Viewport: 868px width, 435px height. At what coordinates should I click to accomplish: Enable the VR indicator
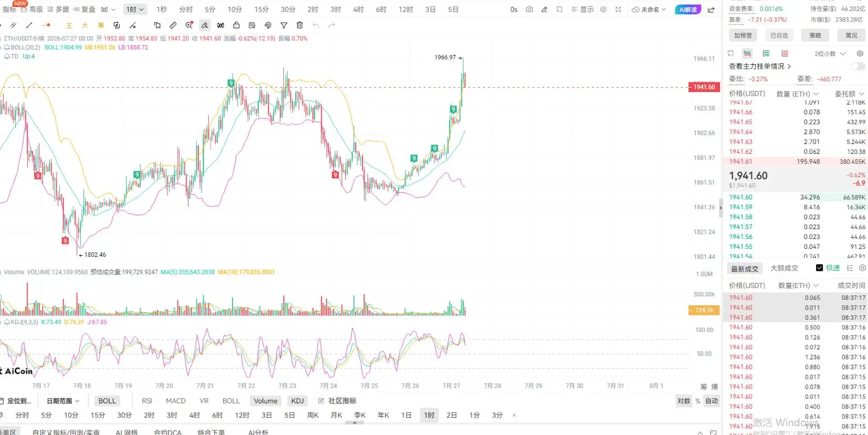pos(204,401)
